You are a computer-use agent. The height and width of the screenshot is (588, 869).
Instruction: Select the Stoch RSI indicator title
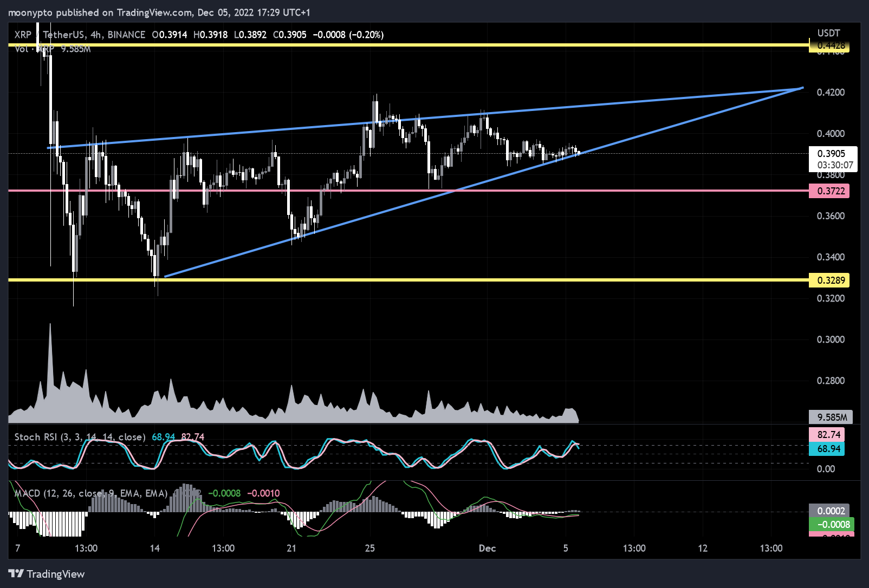coord(80,436)
